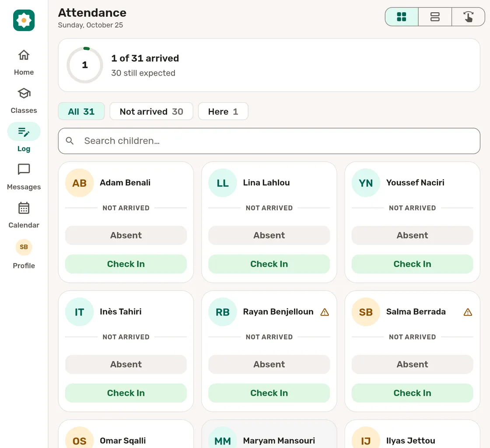The image size is (490, 448).
Task: Open Omar Sqalli's card
Action: pos(126,434)
